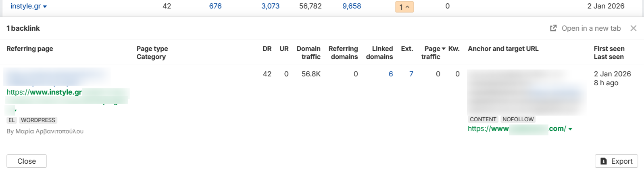
Task: Click the 3,073 value in top row
Action: pyautogui.click(x=270, y=6)
